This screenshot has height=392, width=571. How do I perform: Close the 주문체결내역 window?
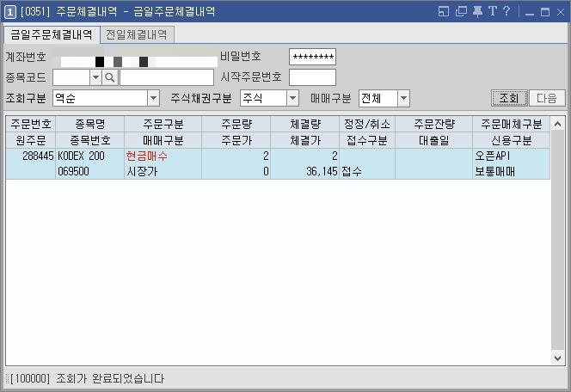(561, 12)
